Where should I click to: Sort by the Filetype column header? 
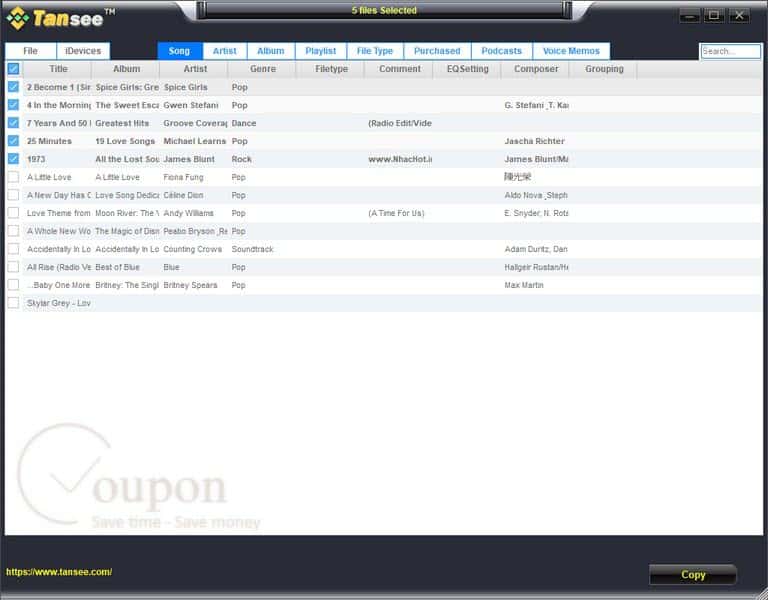[331, 69]
